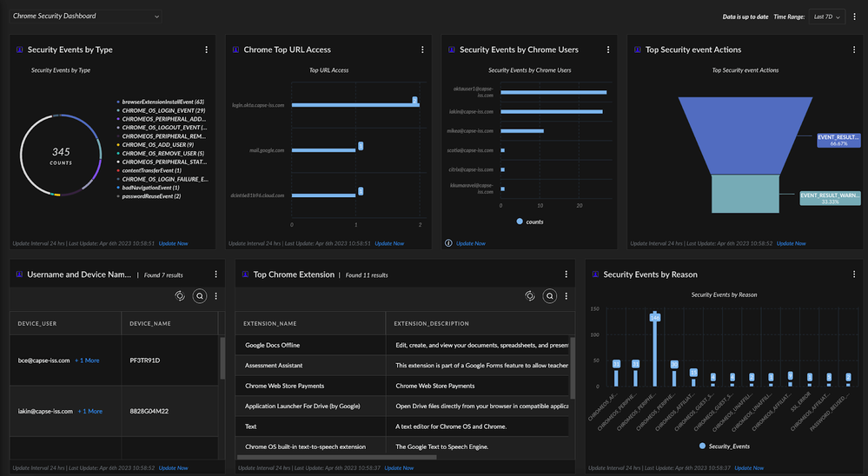
Task: Click Update Now in Security Events by Reason
Action: click(x=749, y=468)
